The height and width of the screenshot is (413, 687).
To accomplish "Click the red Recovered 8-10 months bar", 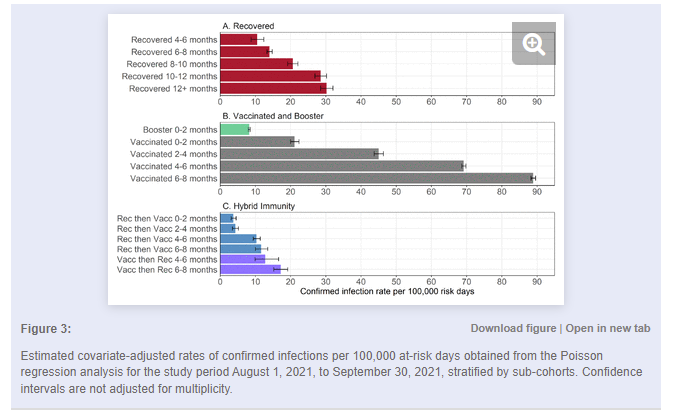I will click(x=255, y=64).
